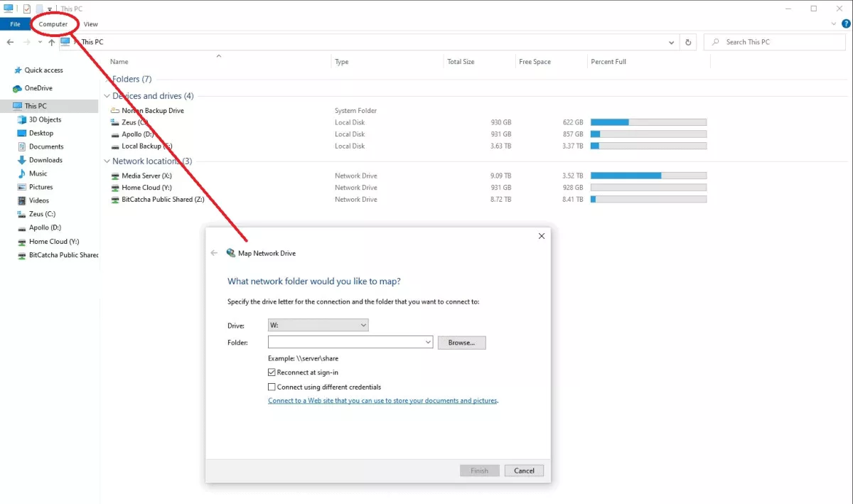Go forward in File Explorer history
Image resolution: width=853 pixels, height=504 pixels.
point(26,43)
